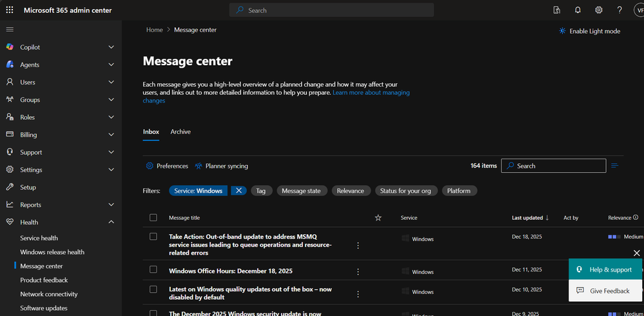Image resolution: width=644 pixels, height=316 pixels.
Task: Open the Status for your org filter
Action: click(405, 191)
